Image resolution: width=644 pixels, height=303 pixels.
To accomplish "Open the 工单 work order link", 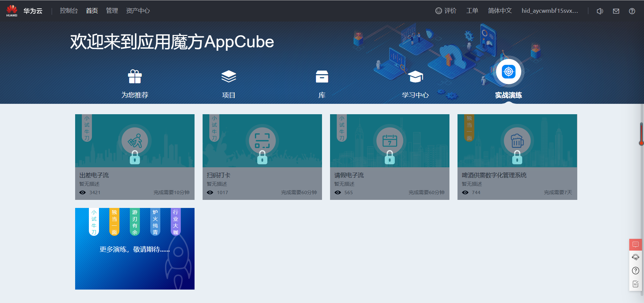I will (x=472, y=10).
